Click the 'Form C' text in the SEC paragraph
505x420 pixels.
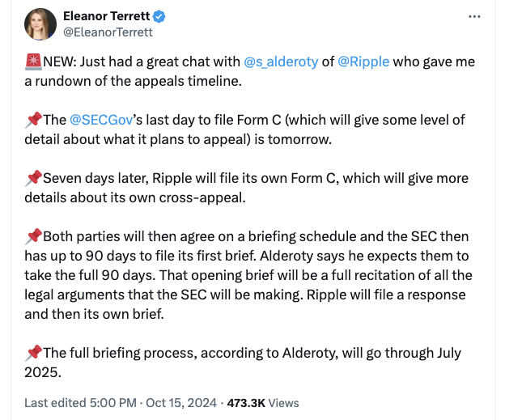(x=259, y=120)
